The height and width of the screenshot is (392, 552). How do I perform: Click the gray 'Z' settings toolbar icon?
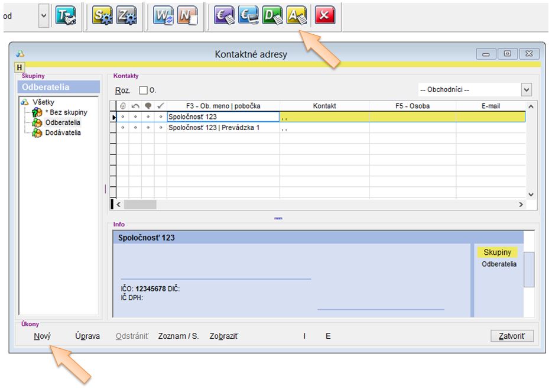point(126,16)
